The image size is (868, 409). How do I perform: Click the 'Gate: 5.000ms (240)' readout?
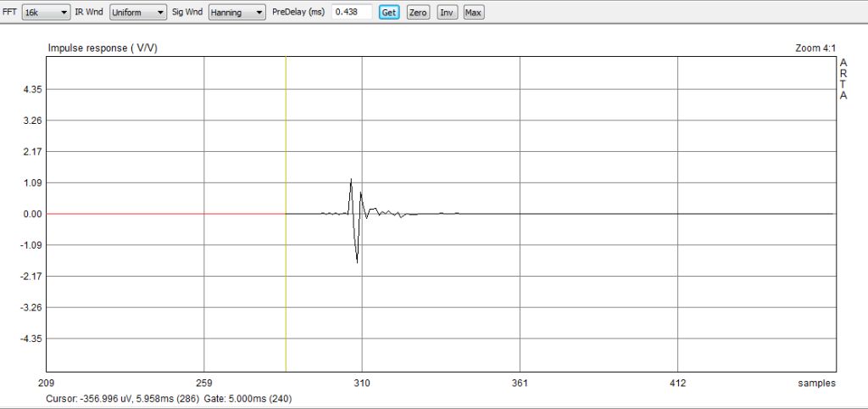point(248,399)
